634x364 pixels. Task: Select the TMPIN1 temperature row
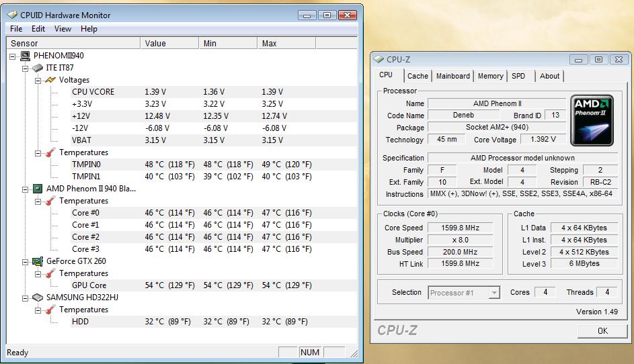[x=214, y=177]
